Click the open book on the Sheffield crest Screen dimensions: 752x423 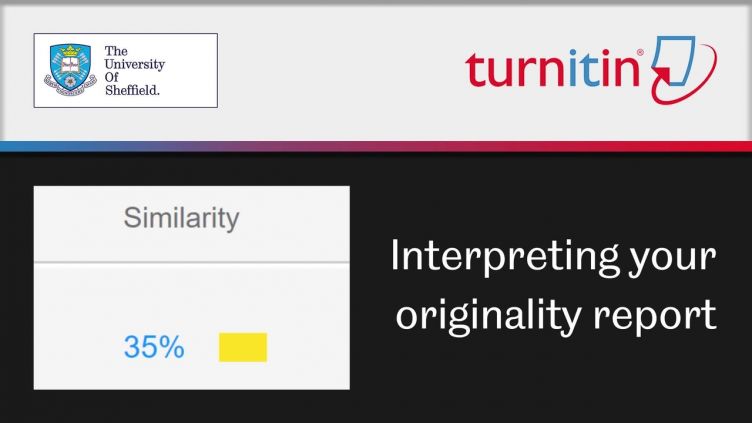70,65
